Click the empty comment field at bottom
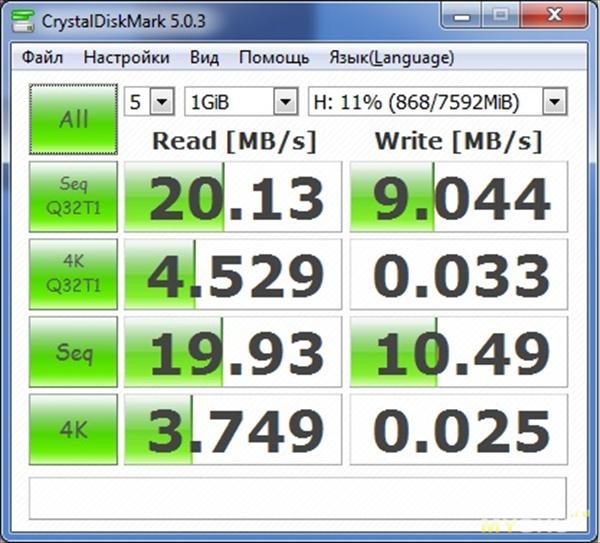The width and height of the screenshot is (600, 543). pyautogui.click(x=298, y=498)
